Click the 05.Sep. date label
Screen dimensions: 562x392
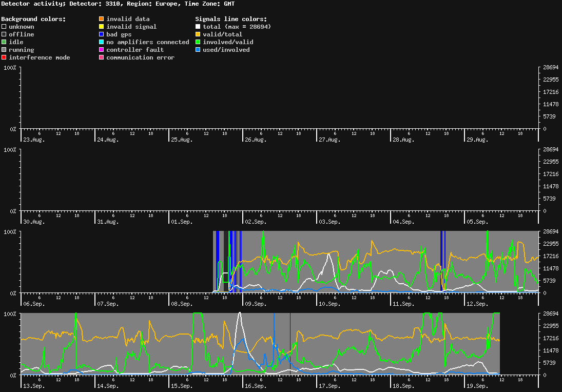[477, 222]
